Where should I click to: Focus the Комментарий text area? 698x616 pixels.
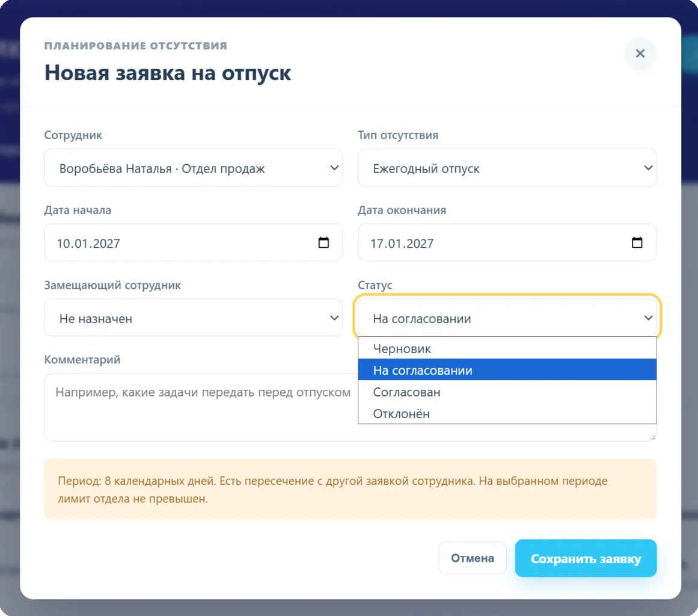point(200,407)
